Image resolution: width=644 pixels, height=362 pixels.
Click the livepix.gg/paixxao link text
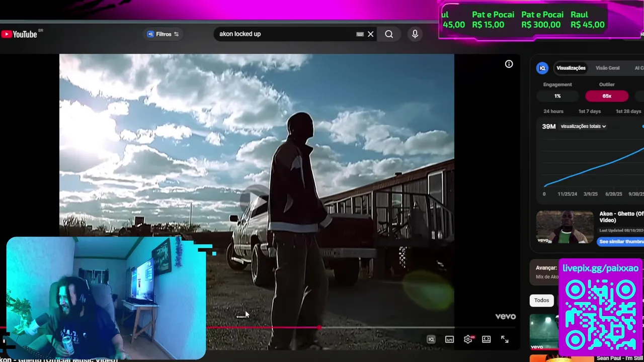[600, 268]
